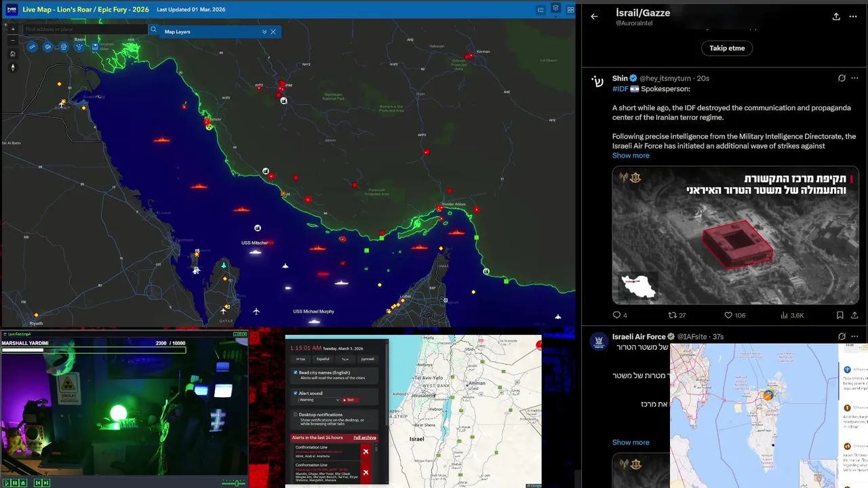
Task: Reply to Shin's IDF post
Action: (616, 315)
